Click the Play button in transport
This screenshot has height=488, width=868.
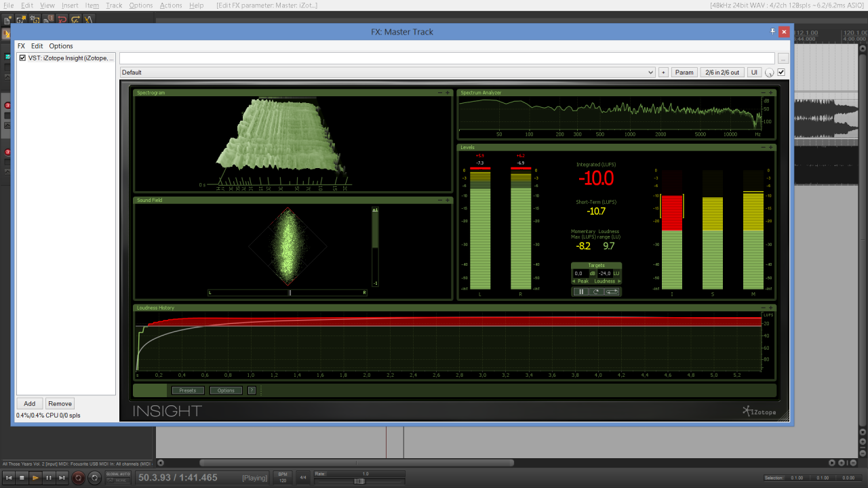(x=35, y=478)
